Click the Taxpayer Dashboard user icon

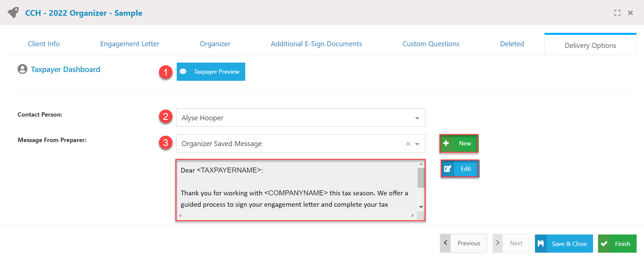(22, 69)
